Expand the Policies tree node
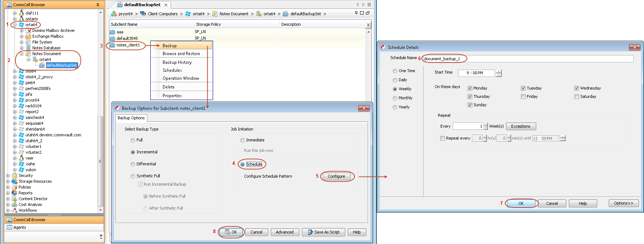Viewport: 644px width, 244px height. [8, 187]
